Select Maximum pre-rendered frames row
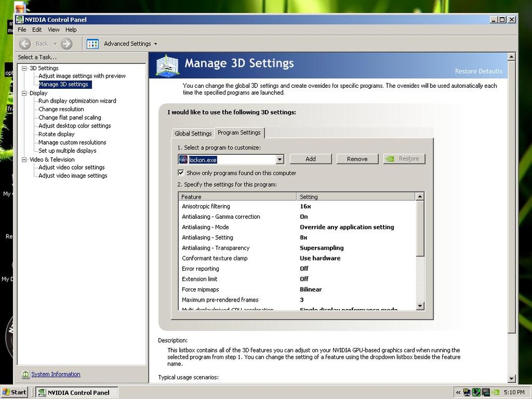The width and height of the screenshot is (532, 399). 297,300
